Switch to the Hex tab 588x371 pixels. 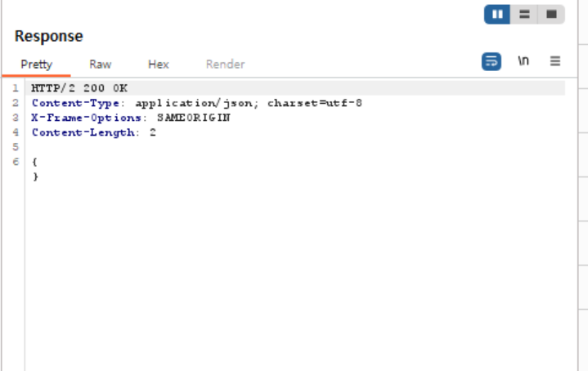coord(159,64)
